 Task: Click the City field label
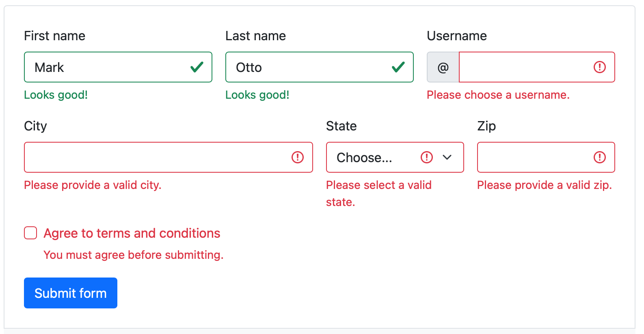click(x=35, y=126)
